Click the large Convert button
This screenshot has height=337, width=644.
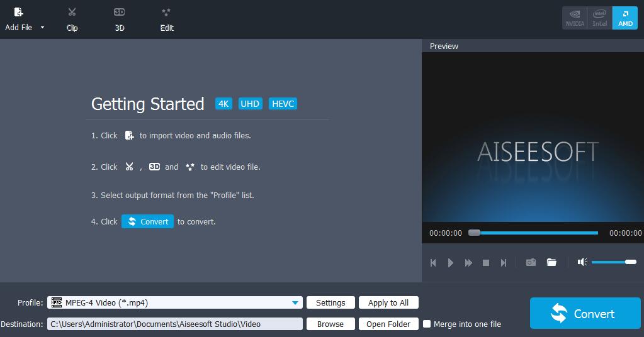(x=585, y=313)
